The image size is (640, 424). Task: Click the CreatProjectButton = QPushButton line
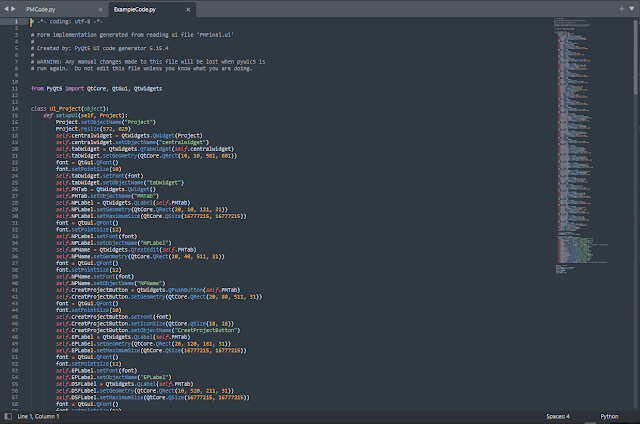(148, 290)
